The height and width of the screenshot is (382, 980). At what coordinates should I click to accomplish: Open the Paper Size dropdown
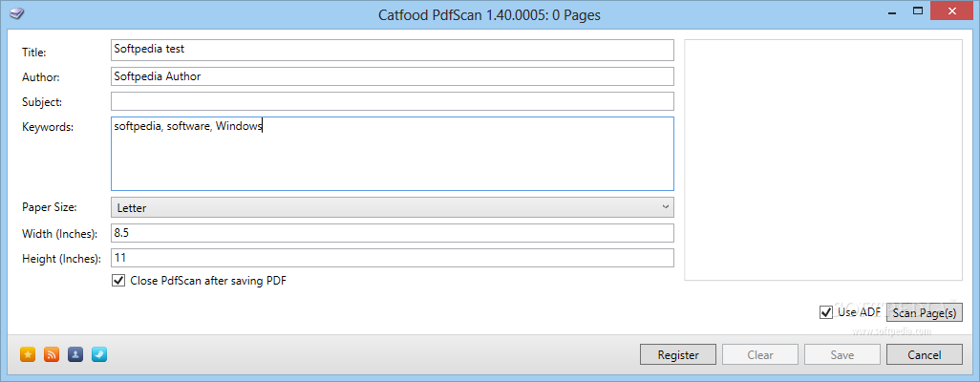[393, 207]
